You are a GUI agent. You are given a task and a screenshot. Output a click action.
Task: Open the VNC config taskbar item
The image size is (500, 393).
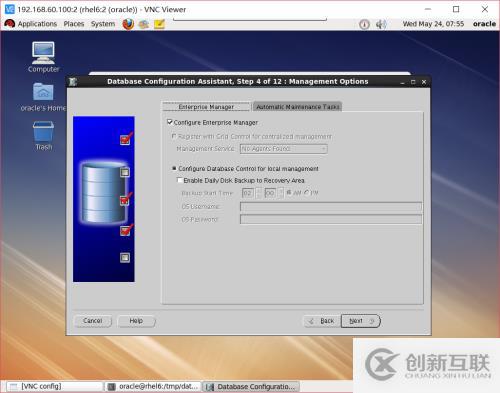[54, 386]
